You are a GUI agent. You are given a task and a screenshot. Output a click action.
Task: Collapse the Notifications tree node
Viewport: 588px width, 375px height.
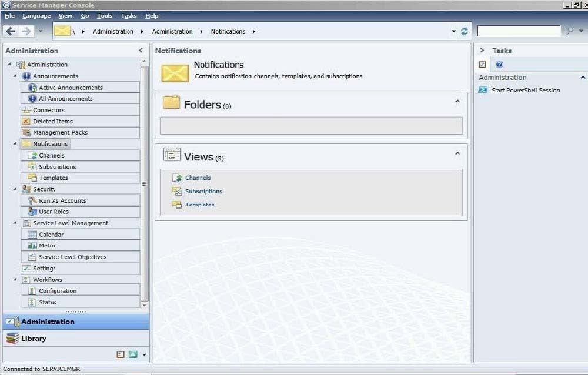pyautogui.click(x=15, y=143)
